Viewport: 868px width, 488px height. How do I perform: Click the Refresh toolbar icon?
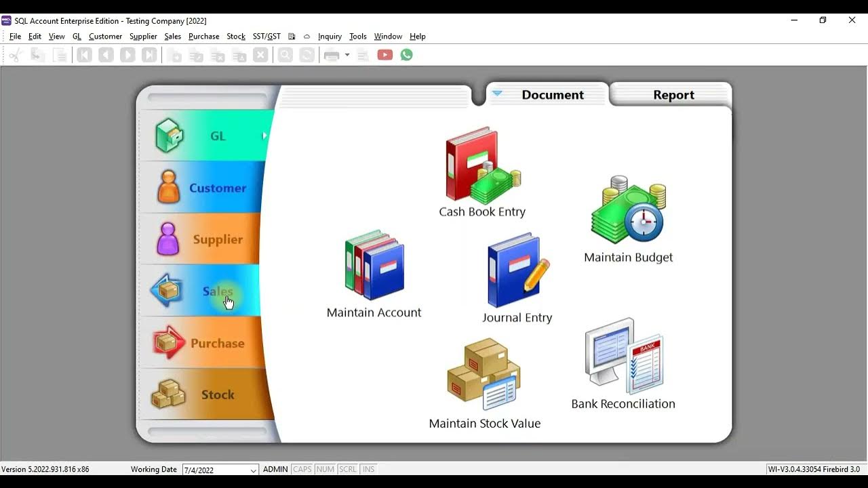[x=307, y=55]
